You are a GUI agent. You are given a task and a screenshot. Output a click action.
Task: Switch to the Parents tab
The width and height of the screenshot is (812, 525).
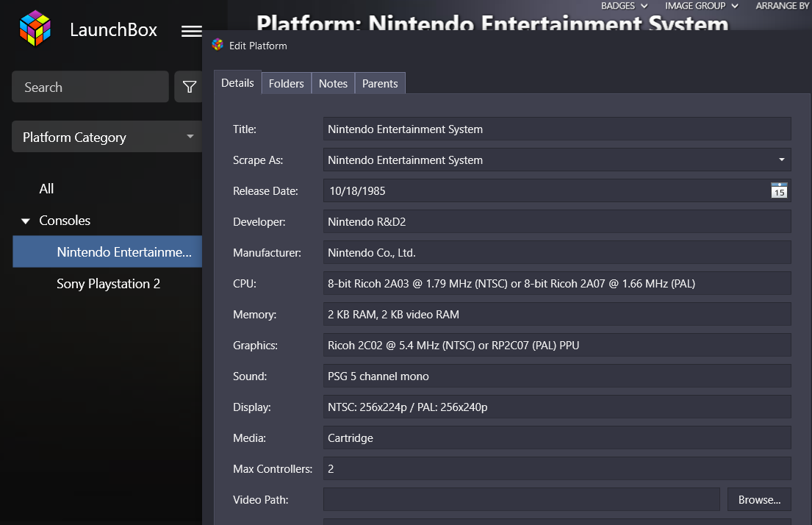(380, 83)
